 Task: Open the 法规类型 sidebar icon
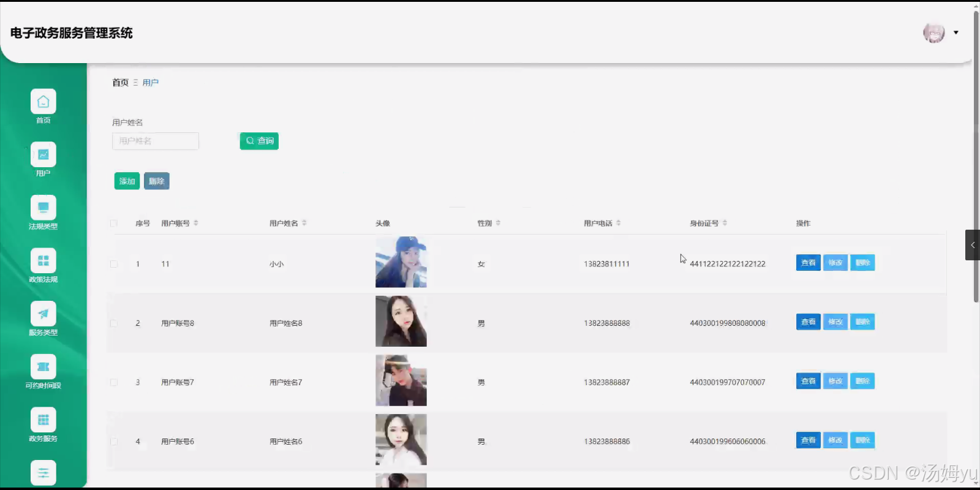click(43, 208)
